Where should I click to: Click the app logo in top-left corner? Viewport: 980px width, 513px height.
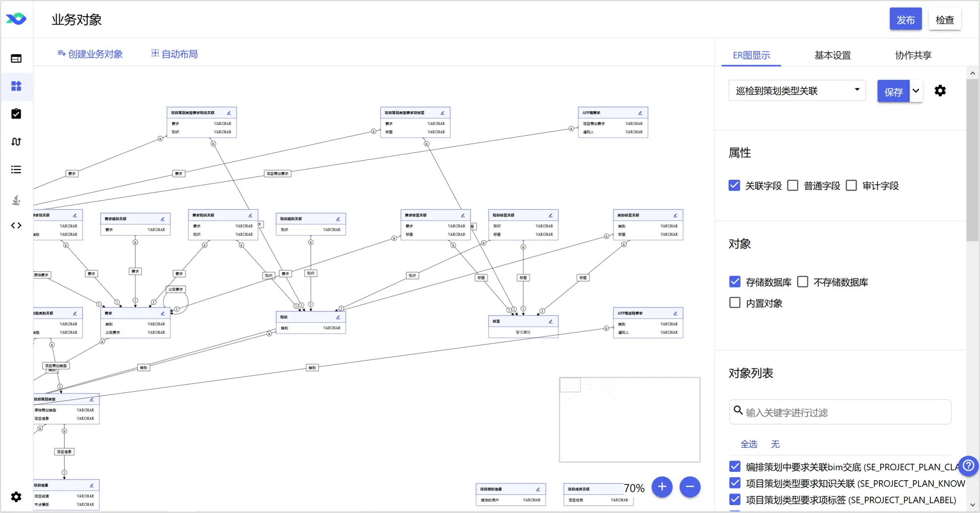pos(16,19)
